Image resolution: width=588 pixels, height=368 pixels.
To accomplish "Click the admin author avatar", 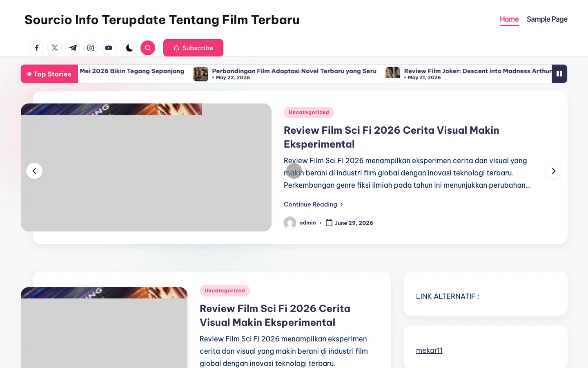I will pos(290,223).
